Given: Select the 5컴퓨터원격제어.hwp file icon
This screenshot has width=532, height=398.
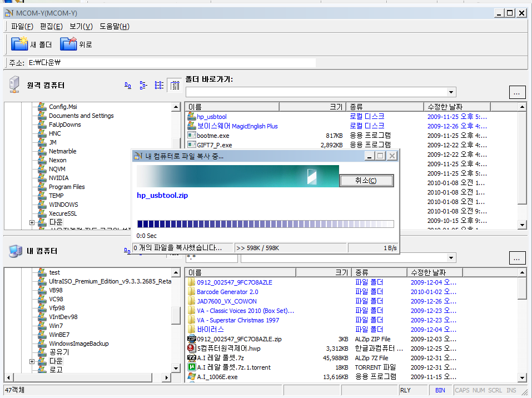Looking at the screenshot, I should pyautogui.click(x=192, y=349).
